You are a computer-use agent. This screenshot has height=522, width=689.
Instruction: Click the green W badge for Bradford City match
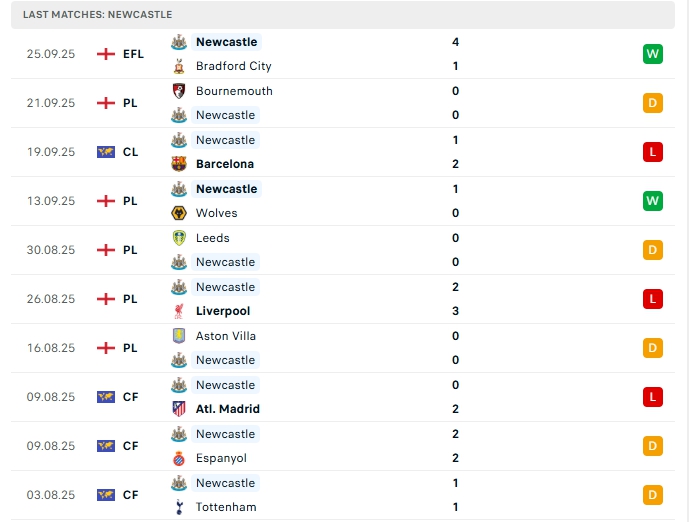pos(653,54)
